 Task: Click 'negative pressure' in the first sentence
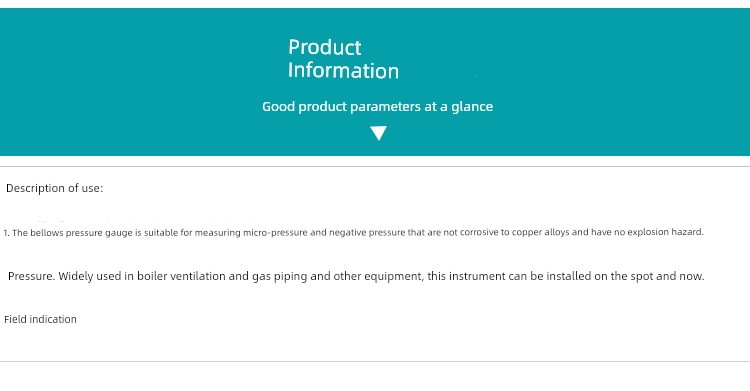367,233
